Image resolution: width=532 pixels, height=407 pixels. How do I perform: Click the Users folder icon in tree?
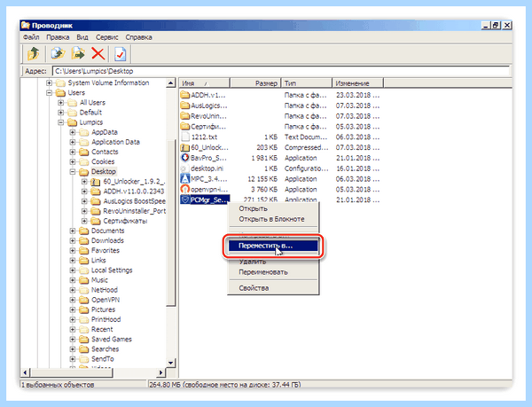coord(60,92)
